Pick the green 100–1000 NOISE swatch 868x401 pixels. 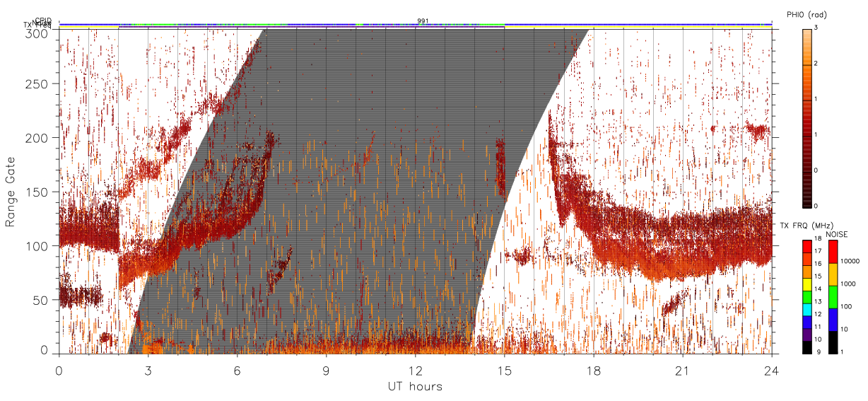tap(833, 297)
